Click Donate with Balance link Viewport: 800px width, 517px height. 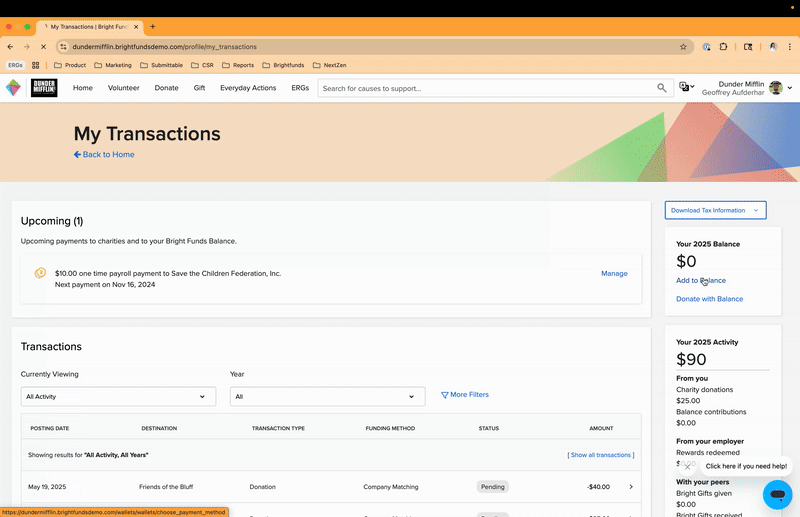709,299
